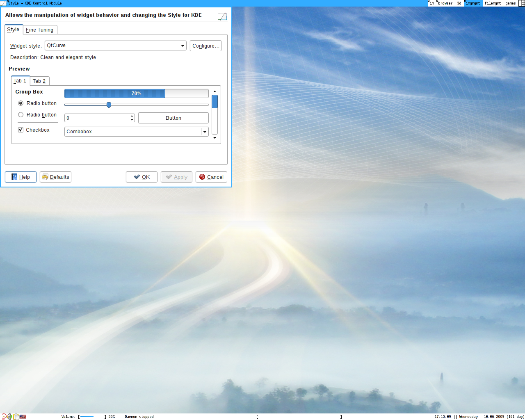Click the red cancel icon
525x420 pixels.
point(202,177)
